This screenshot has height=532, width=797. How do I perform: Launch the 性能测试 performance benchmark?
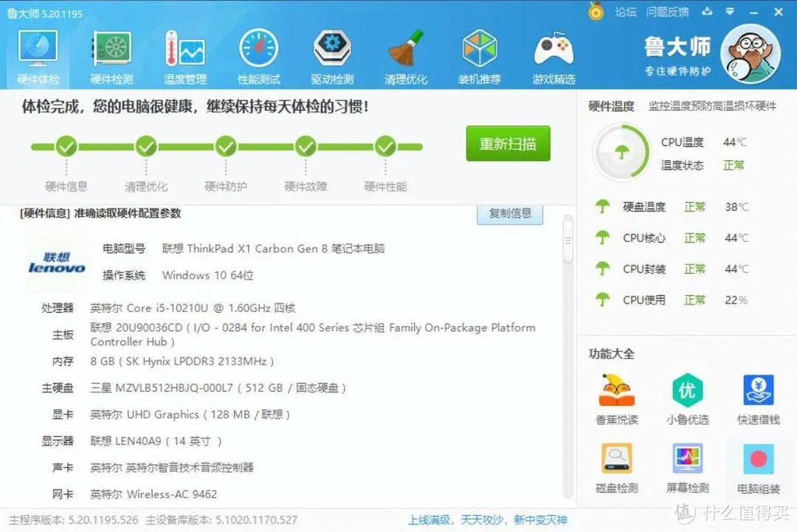[x=258, y=52]
